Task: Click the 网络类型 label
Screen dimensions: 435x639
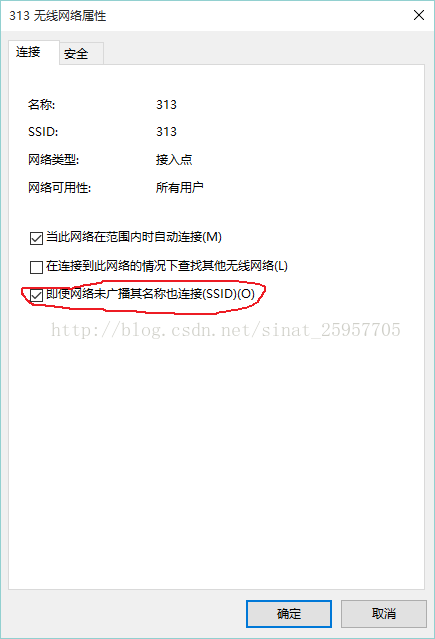Action: tap(53, 160)
